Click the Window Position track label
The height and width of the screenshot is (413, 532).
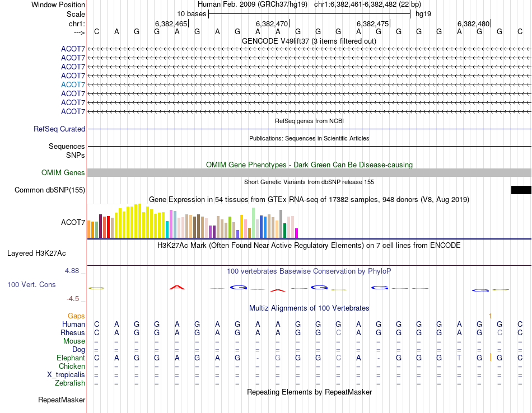(58, 4)
